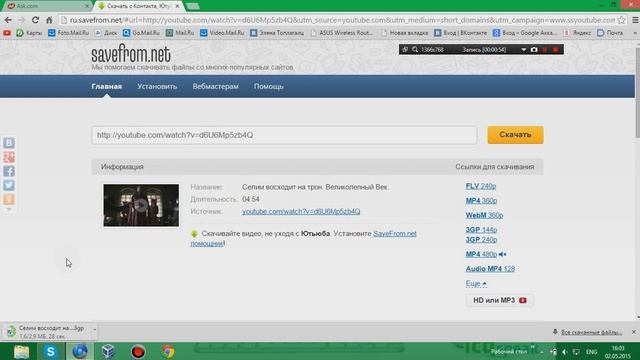640x360 pixels.
Task: Collapse the Еще links list
Action: coord(476,283)
